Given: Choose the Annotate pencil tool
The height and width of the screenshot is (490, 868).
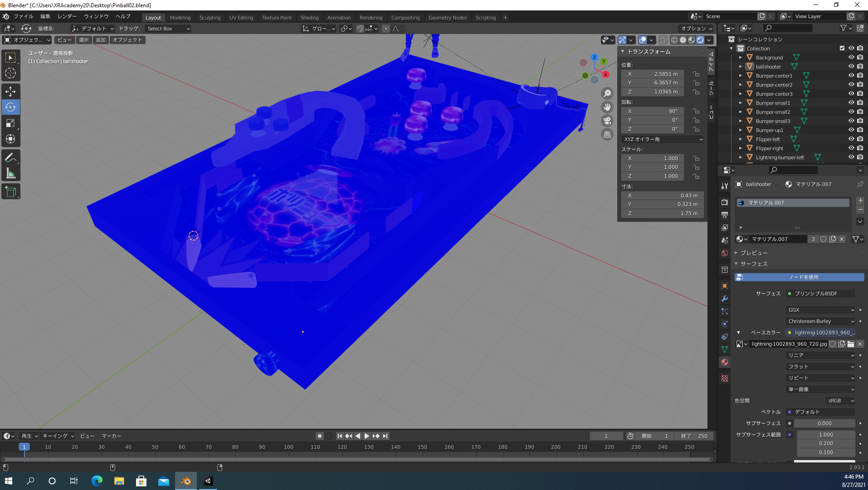Looking at the screenshot, I should (x=10, y=157).
